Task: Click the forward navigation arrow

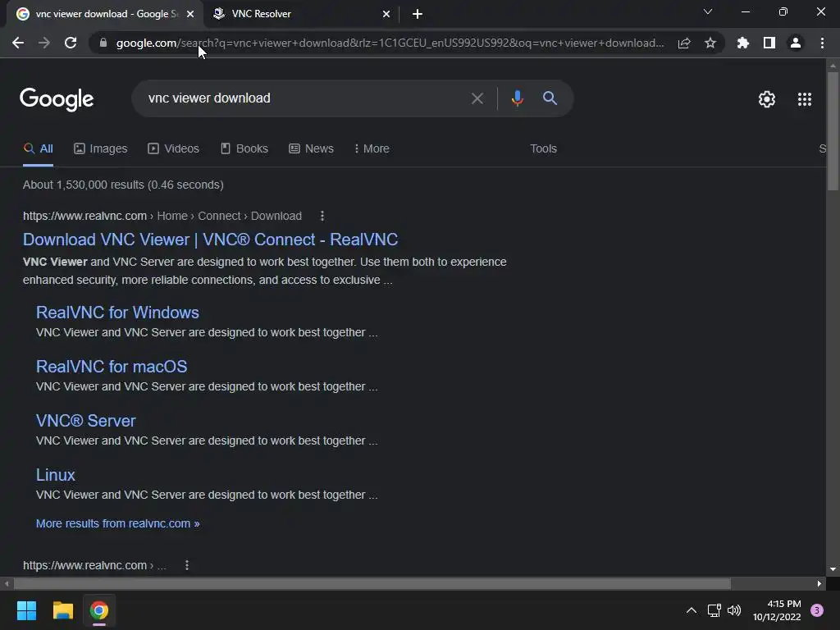Action: tap(44, 43)
